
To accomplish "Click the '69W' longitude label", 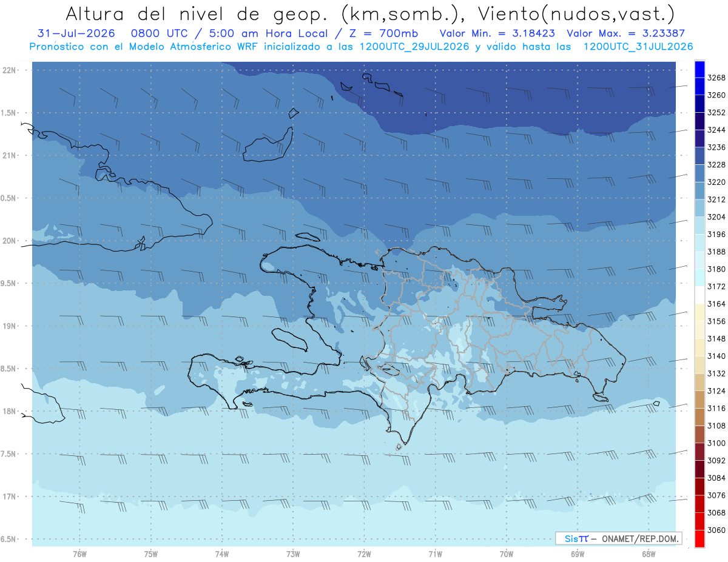I will (x=578, y=554).
